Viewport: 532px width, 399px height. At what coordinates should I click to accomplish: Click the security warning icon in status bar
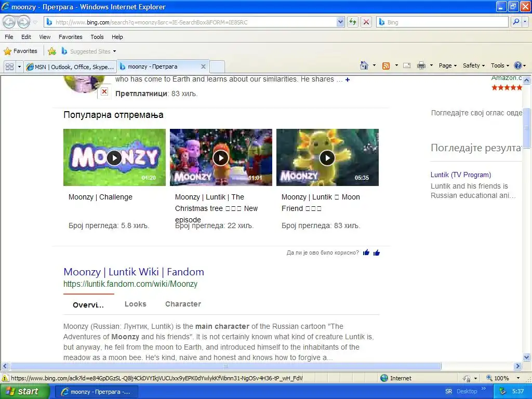5,378
